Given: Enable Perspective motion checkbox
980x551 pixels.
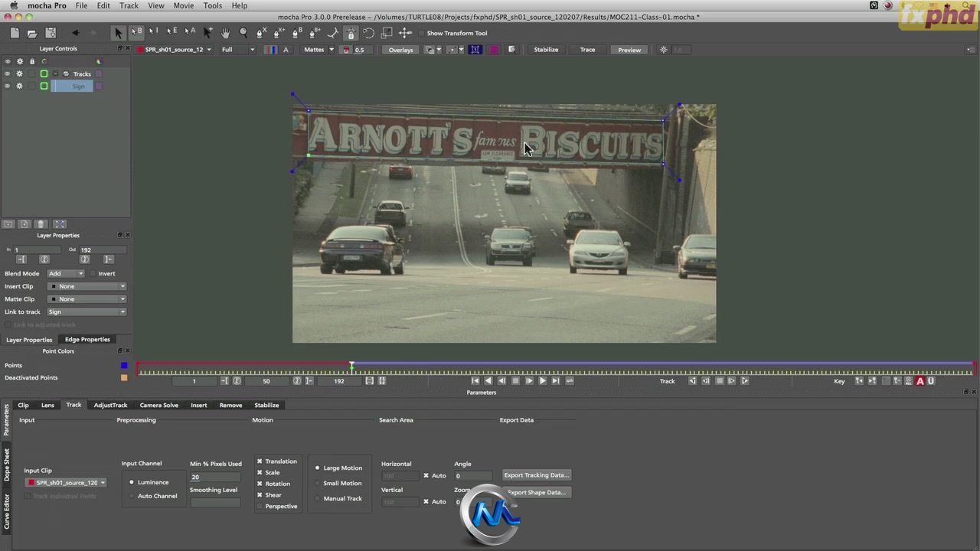Looking at the screenshot, I should 260,506.
